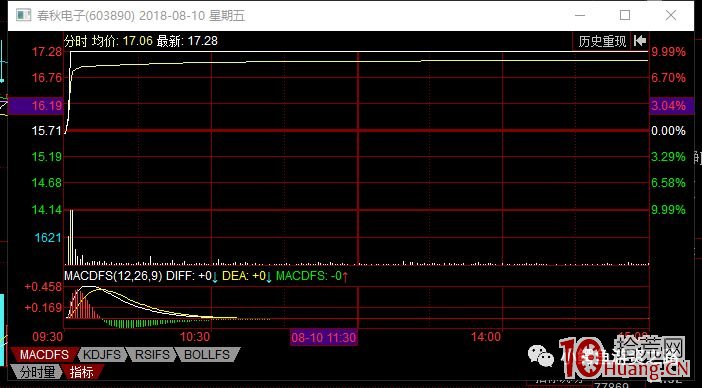
Task: Open the 分时里 bottom tab
Action: [x=37, y=371]
